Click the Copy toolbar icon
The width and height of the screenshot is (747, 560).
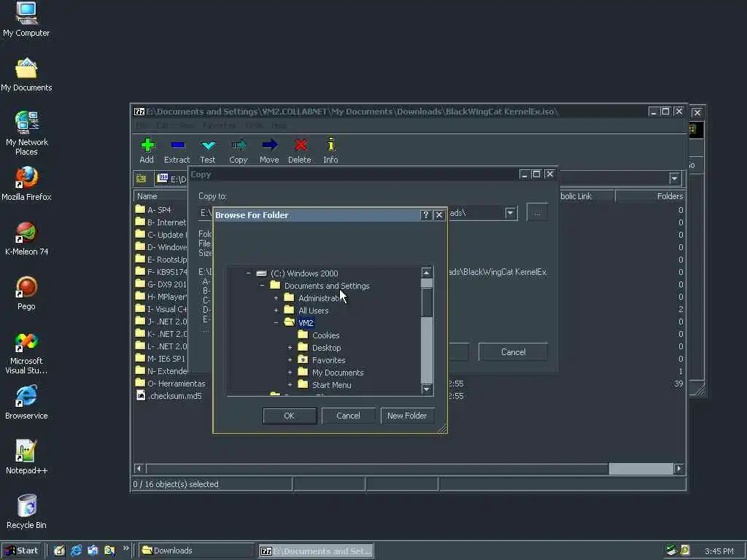[x=239, y=149]
